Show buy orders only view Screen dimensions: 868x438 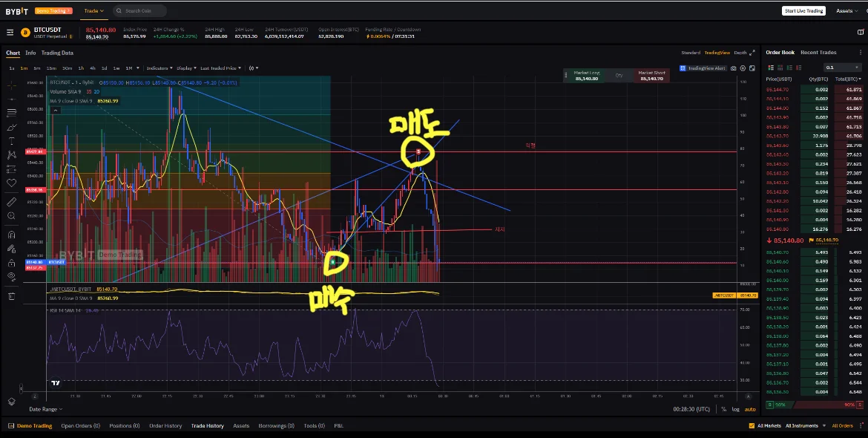pos(789,68)
